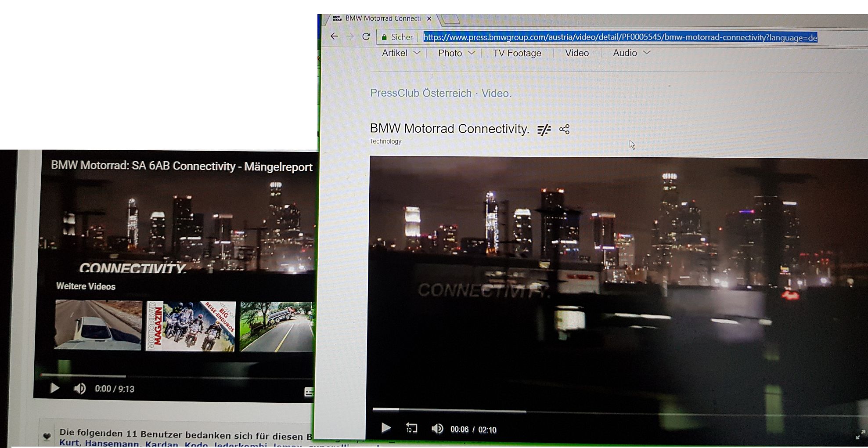
Task: Select the press.bmwgroup.com URL field
Action: coord(620,37)
